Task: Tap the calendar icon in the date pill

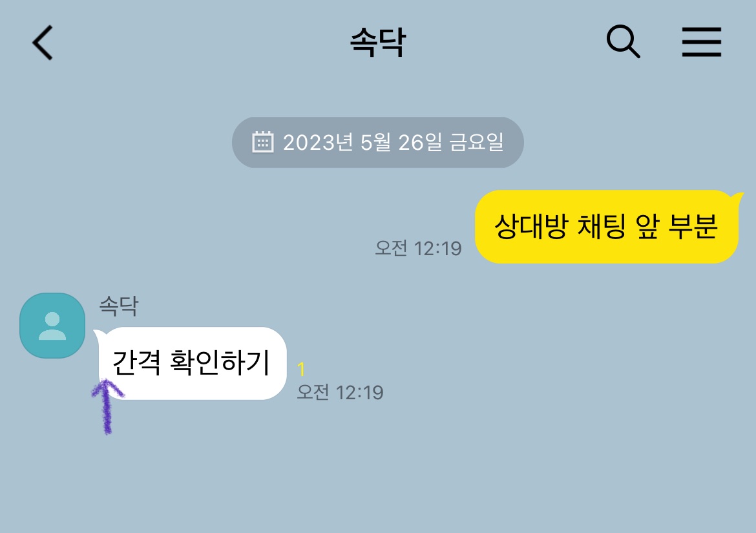Action: [x=263, y=142]
